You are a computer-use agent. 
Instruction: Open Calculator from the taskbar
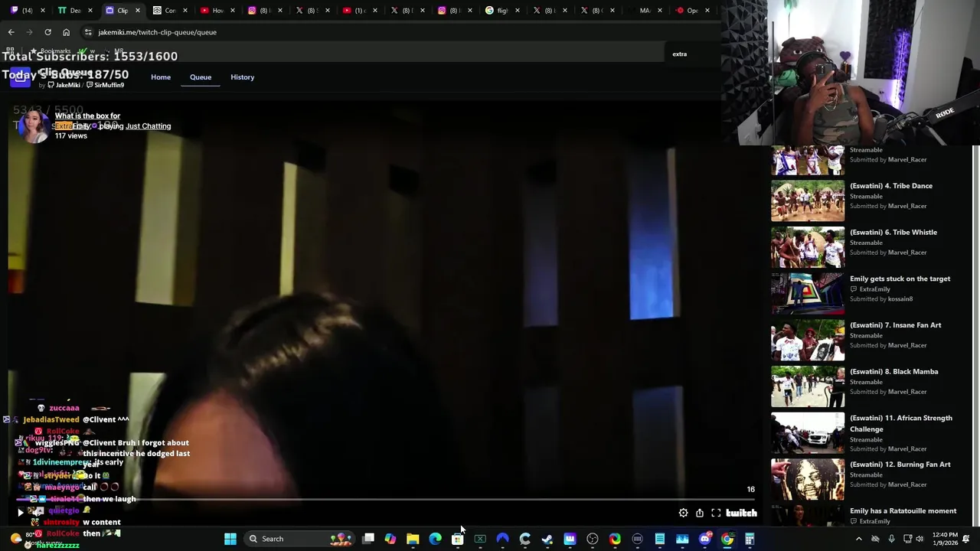(x=750, y=539)
